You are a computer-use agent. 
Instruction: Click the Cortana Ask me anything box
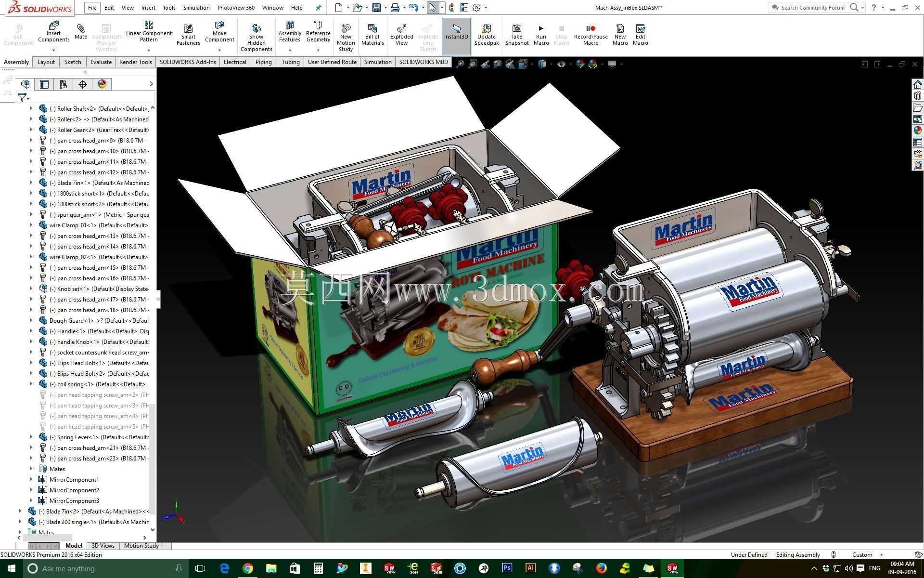click(x=106, y=568)
